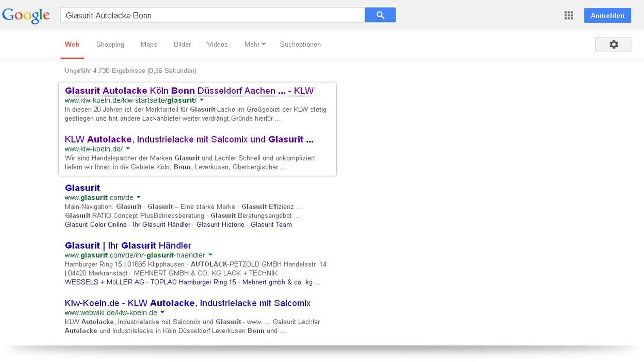The height and width of the screenshot is (362, 644).
Task: Click the blue magnifier search button
Action: [x=380, y=15]
